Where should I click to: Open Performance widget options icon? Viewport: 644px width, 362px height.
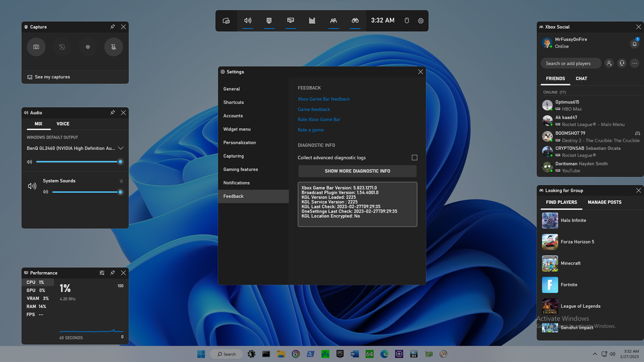click(x=102, y=273)
